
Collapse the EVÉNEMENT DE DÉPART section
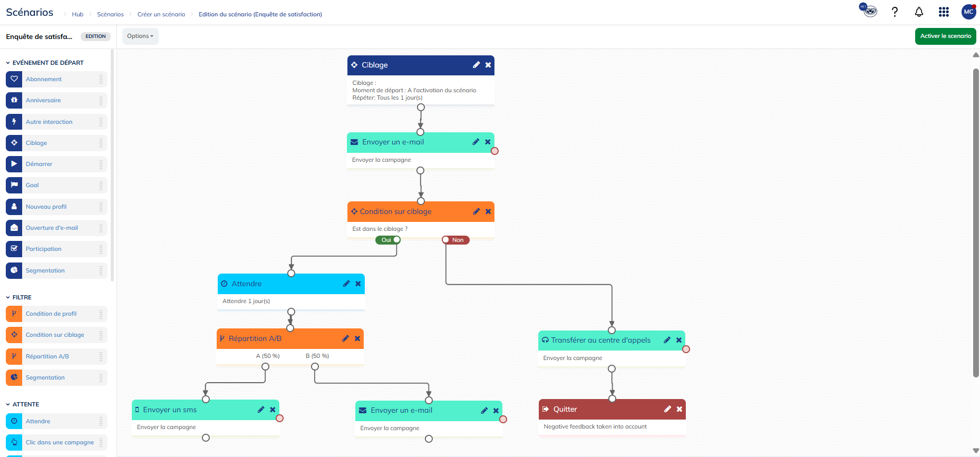point(8,63)
